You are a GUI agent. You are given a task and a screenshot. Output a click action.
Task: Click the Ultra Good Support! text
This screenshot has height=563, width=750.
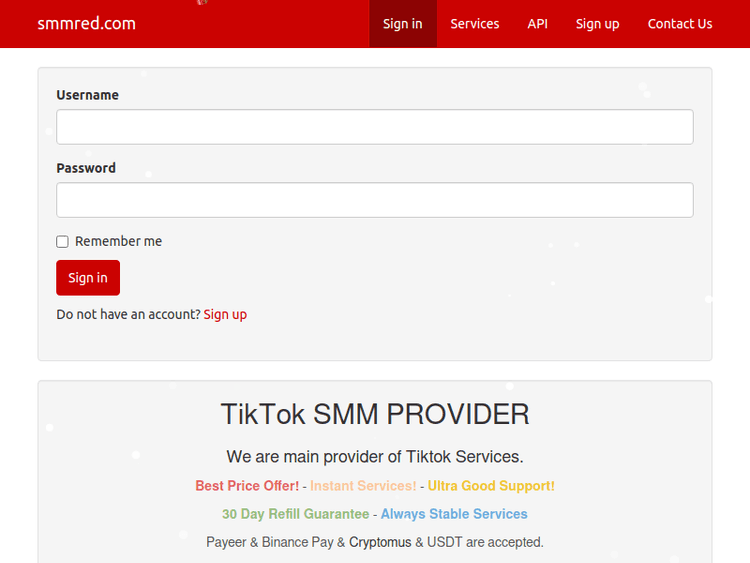[491, 486]
